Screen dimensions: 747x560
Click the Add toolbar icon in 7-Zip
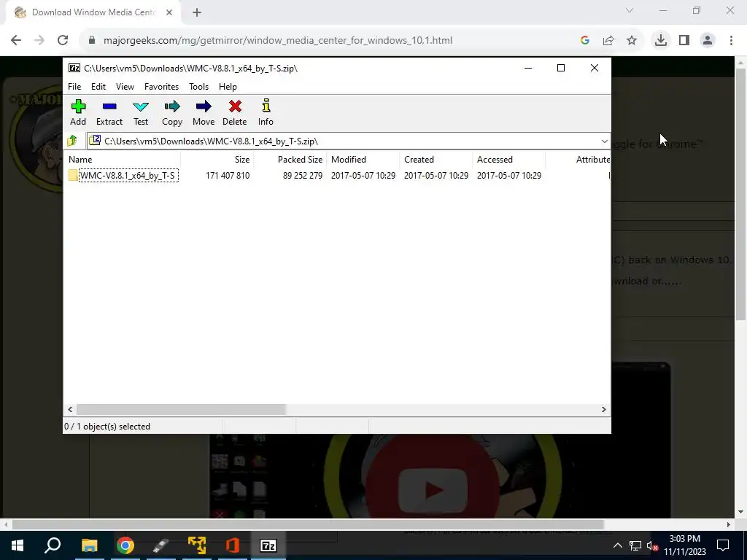tap(78, 112)
